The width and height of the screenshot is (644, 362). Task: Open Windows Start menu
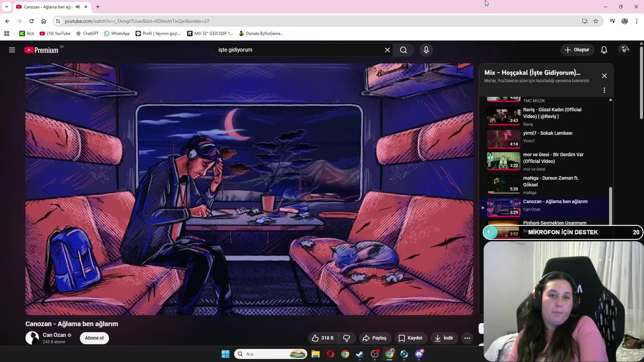pos(225,354)
